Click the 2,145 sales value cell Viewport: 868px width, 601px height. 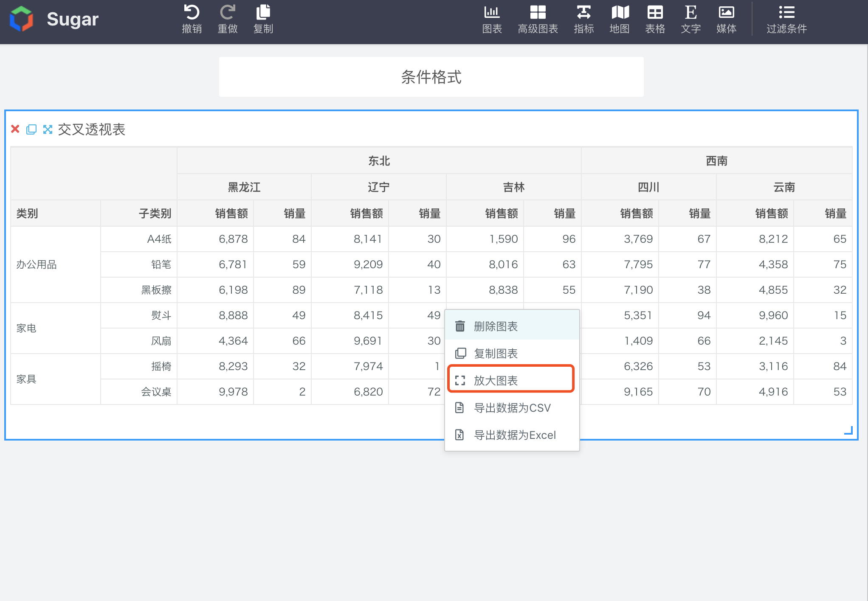pos(755,341)
